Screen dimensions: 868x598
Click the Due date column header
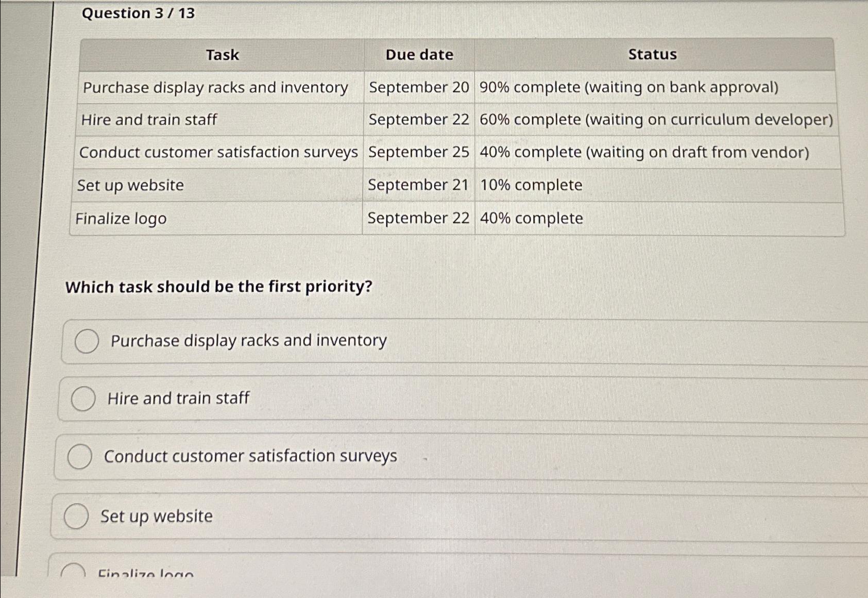[419, 55]
